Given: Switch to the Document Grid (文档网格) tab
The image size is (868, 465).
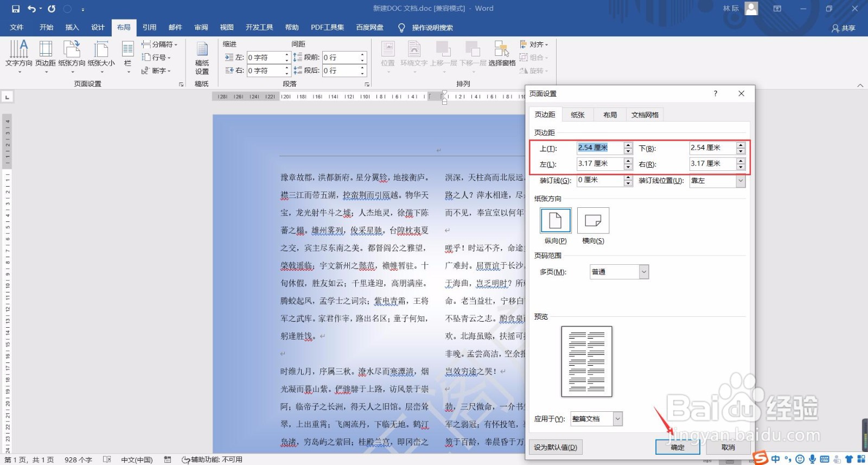Looking at the screenshot, I should 645,115.
